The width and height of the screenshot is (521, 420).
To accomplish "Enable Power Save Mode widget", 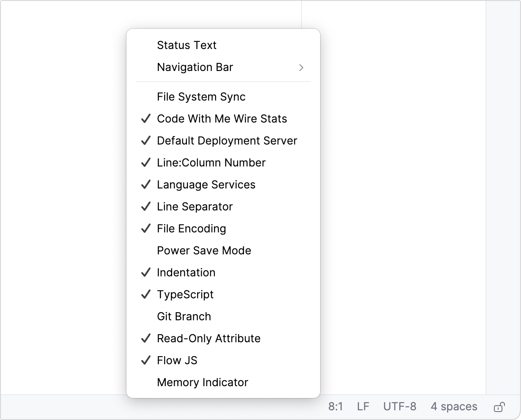I will click(204, 251).
